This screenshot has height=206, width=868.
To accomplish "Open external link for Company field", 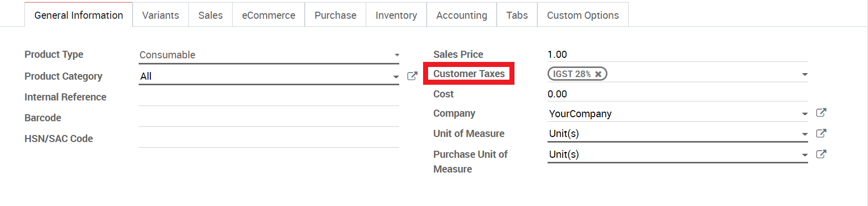I will [821, 113].
